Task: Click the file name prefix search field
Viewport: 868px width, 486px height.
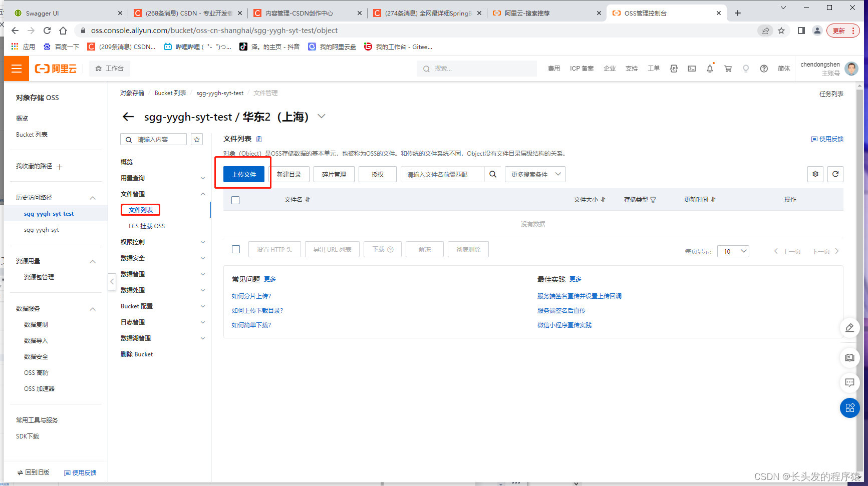Action: pyautogui.click(x=442, y=174)
